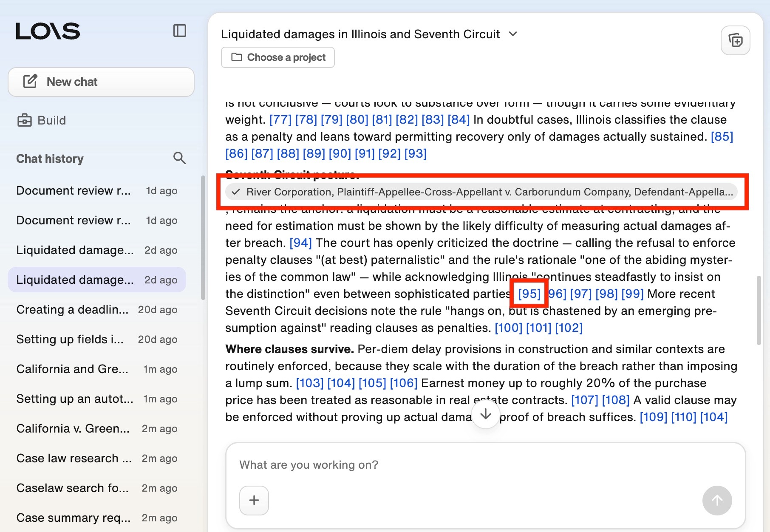Open first Document review chat
This screenshot has width=770, height=532.
tap(97, 191)
